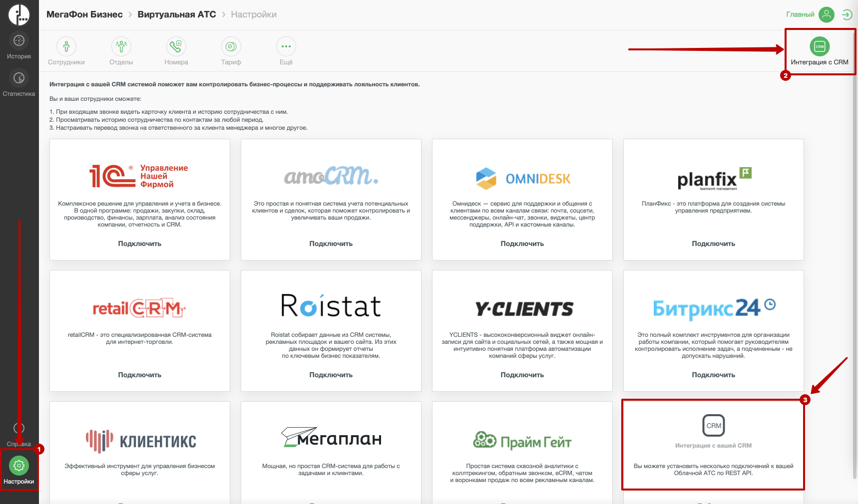Go to Виртуальная АТС breadcrumb
Screen dimensions: 858x504
click(177, 14)
